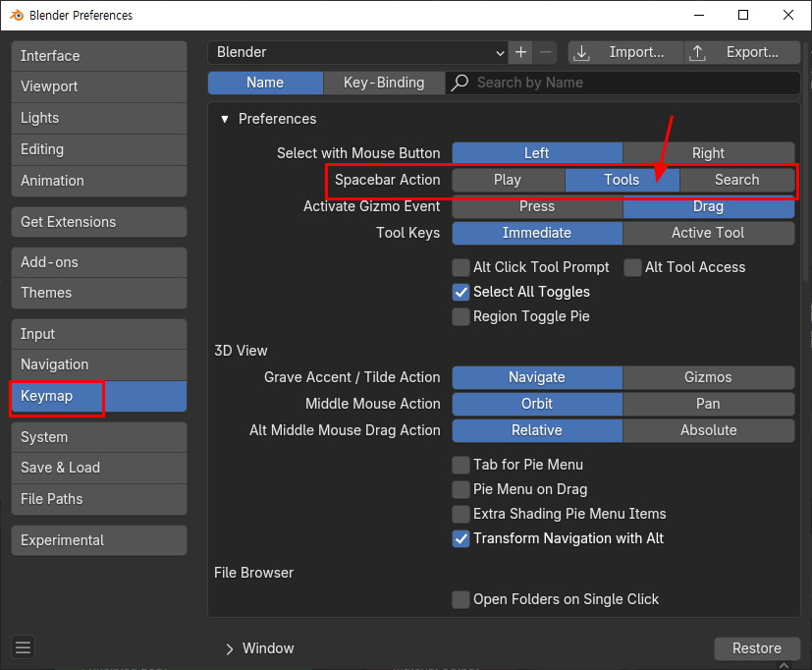Screen dimensions: 812x670
Task: Open the Editing preferences tab
Action: click(x=99, y=149)
